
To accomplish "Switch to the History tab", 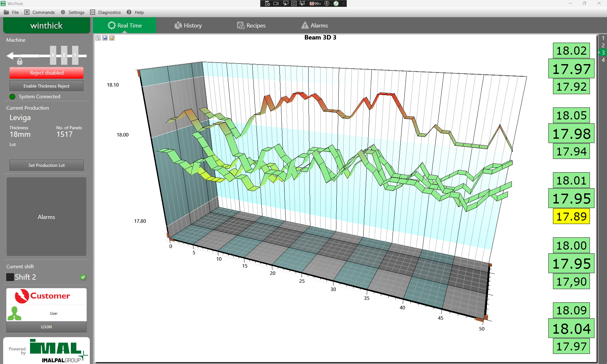I will pyautogui.click(x=188, y=26).
